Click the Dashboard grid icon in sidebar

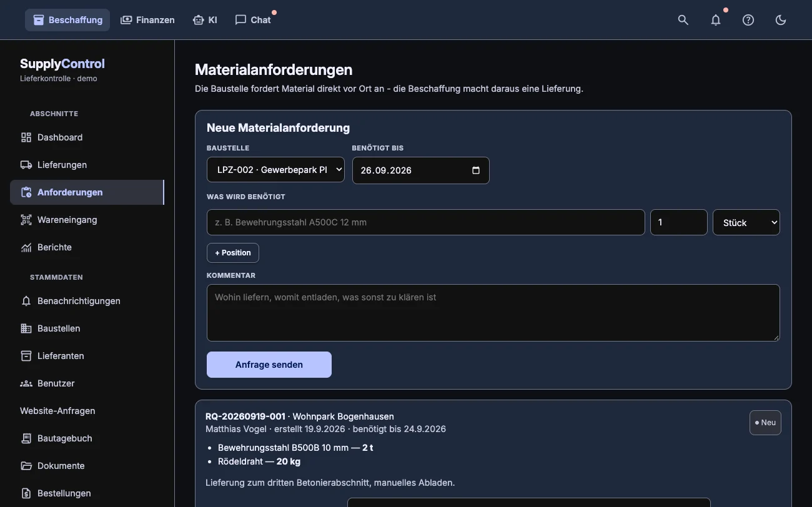tap(26, 137)
